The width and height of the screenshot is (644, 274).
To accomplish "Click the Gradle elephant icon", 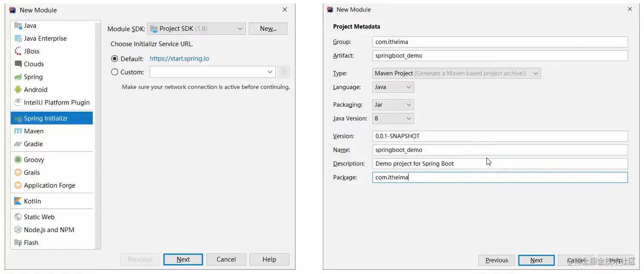I will 18,144.
